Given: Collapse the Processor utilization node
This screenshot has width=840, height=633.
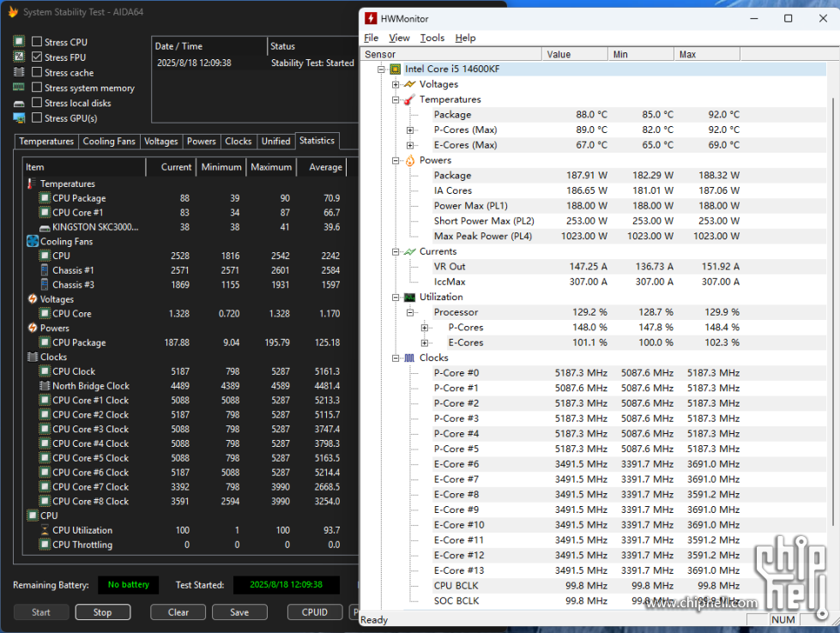Looking at the screenshot, I should 410,312.
